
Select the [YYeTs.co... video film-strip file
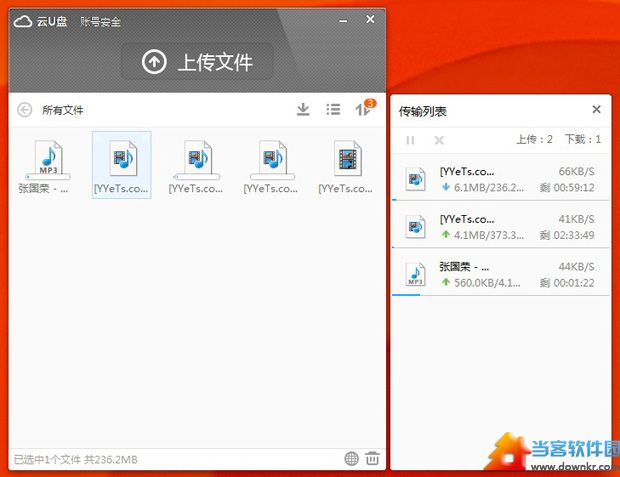(346, 166)
